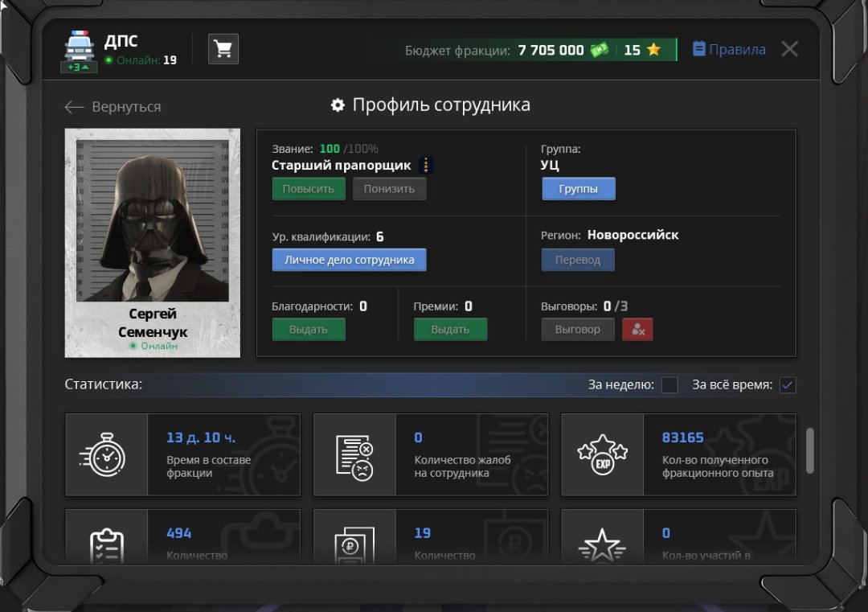The image size is (868, 612).
Task: Click the faction budget money icon
Action: coord(600,50)
